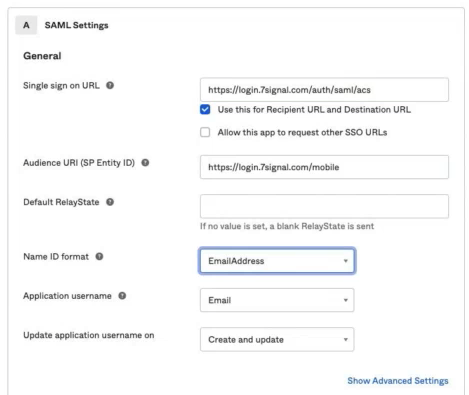This screenshot has width=469, height=395.
Task: Click Show Advanced Settings link
Action: (398, 381)
